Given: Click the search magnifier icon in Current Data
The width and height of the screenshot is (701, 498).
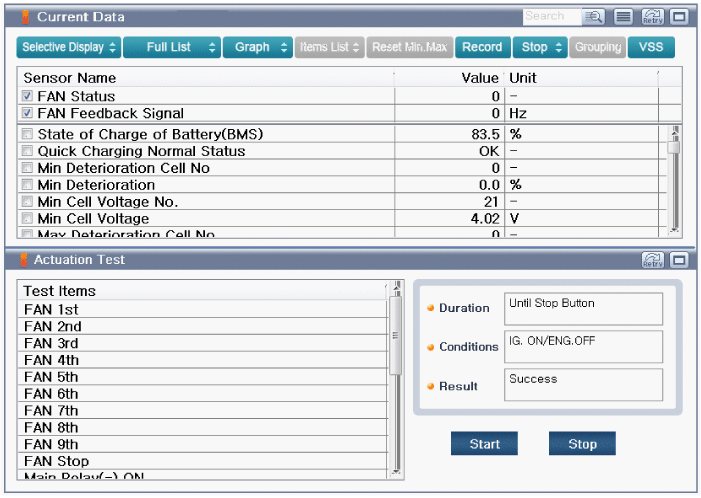Looking at the screenshot, I should 594,17.
